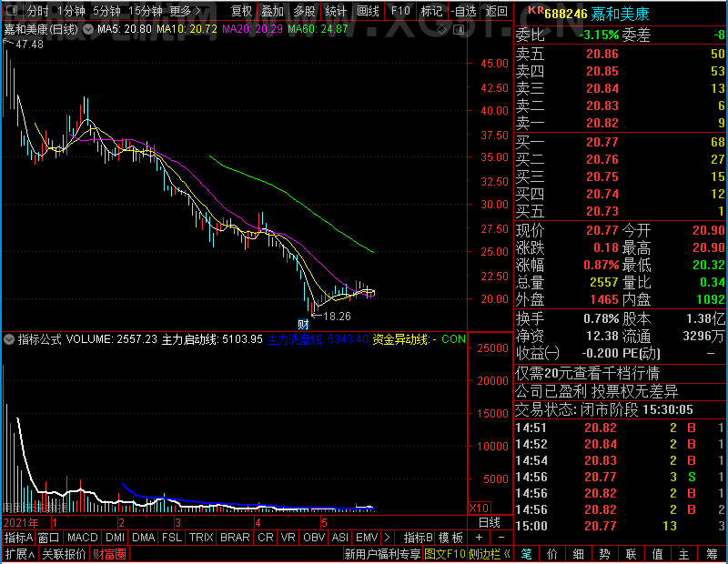Open F10 company information
The height and width of the screenshot is (564, 728).
400,11
